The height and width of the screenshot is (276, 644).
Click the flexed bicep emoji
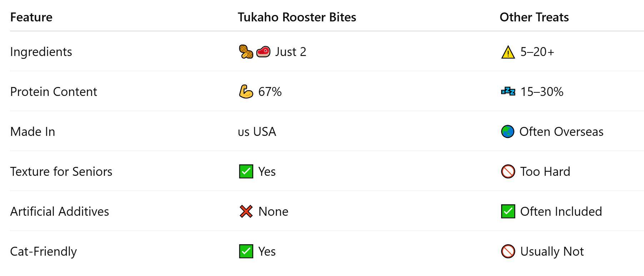pos(246,92)
